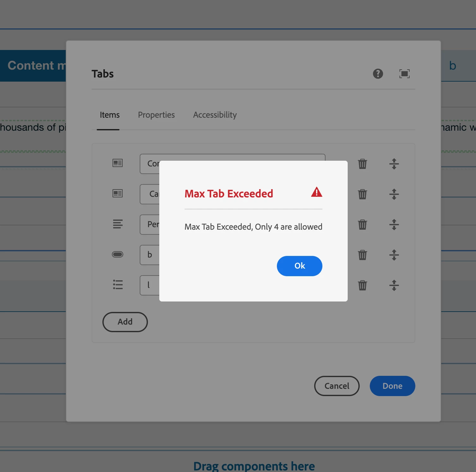The image size is (476, 472).
Task: Delete the 'Per' item with trash icon
Action: coord(363,225)
